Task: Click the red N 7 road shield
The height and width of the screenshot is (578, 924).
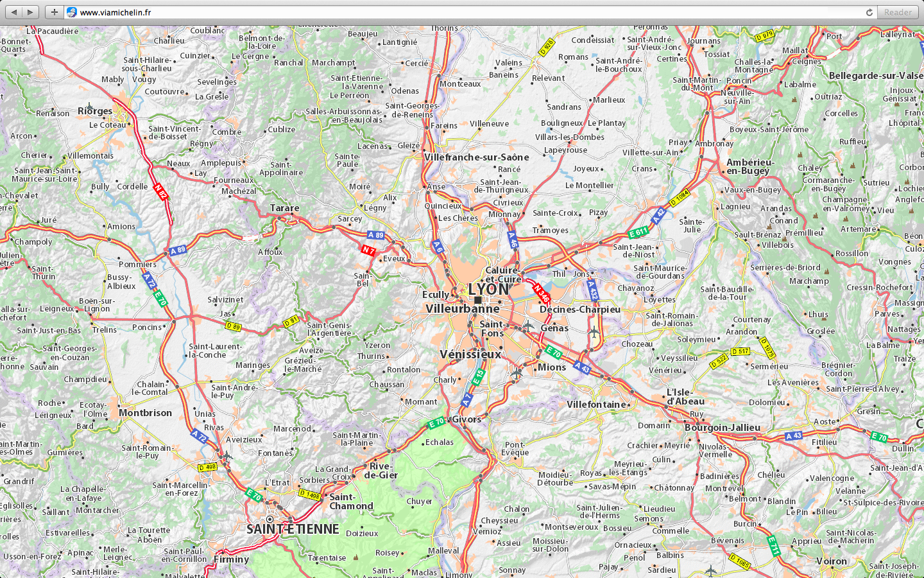Action: click(368, 250)
